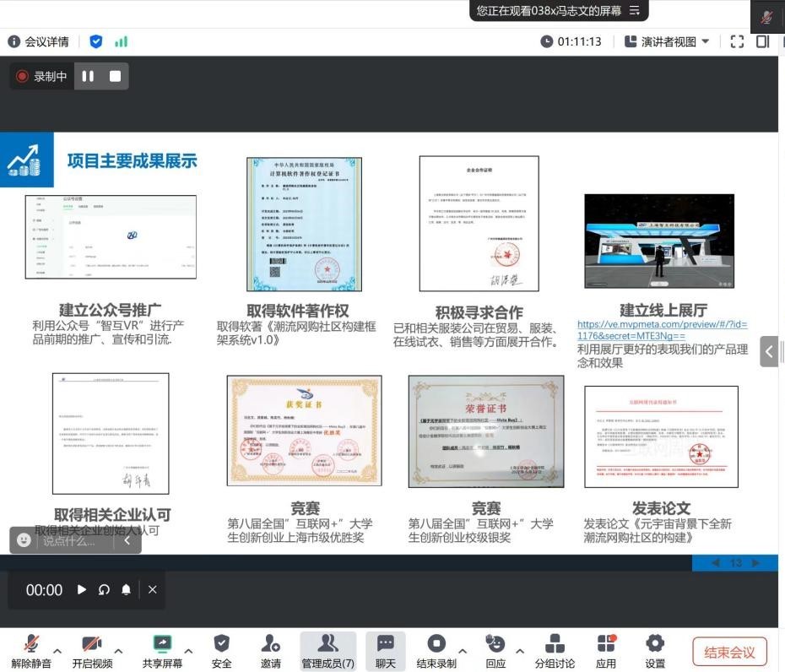Open the 应用 apps icon
This screenshot has height=672, width=785.
(606, 645)
